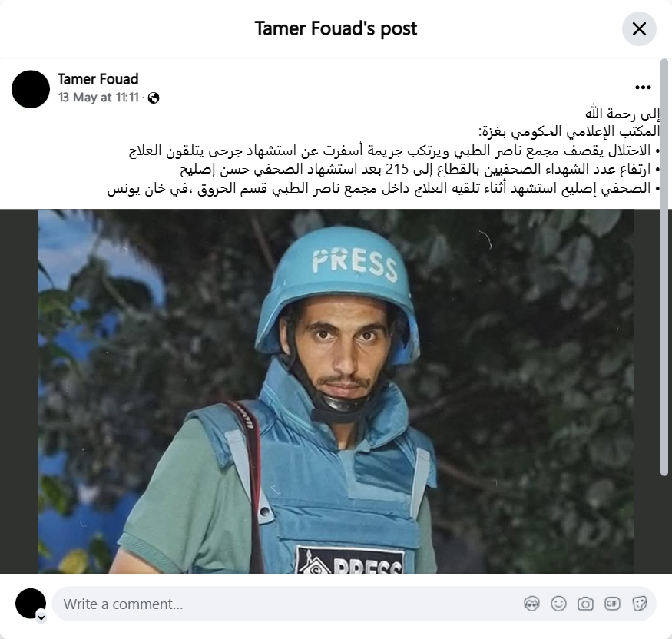
Task: Close the Tamer Fouad's post dialog
Action: pos(639,28)
